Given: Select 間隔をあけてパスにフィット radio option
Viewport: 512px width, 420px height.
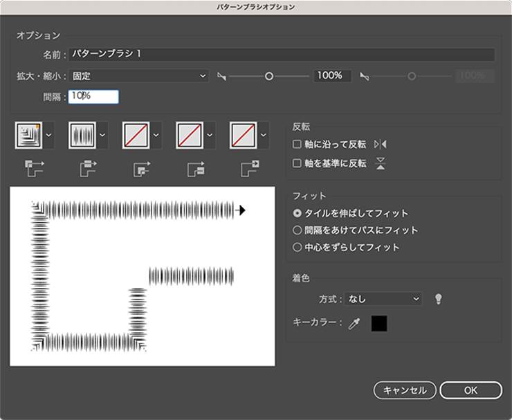Looking at the screenshot, I should coord(298,230).
